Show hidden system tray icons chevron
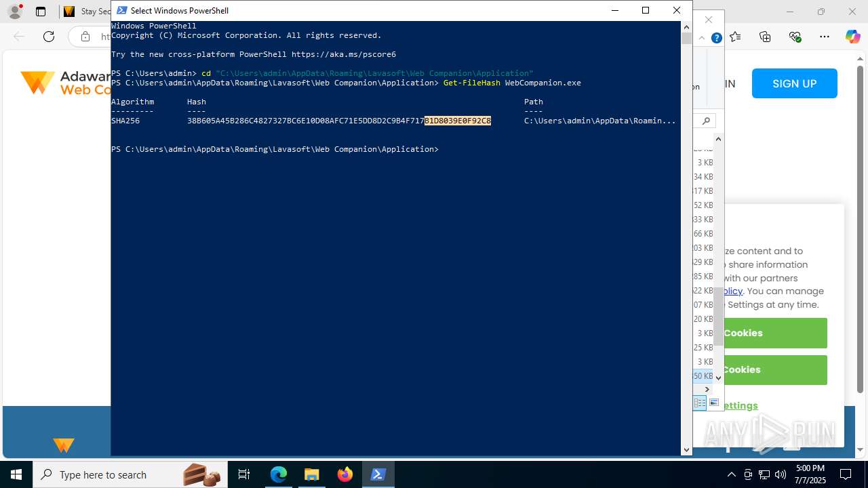 pos(731,474)
